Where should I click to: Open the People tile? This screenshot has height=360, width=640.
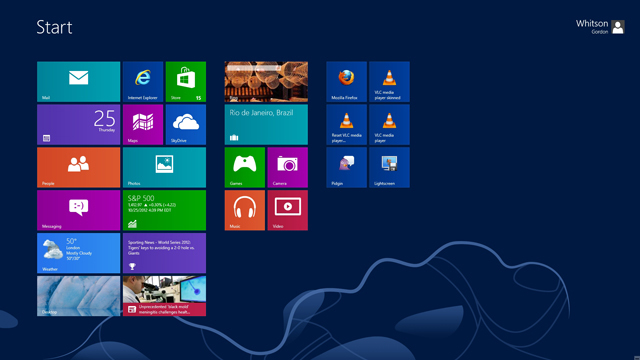78,167
